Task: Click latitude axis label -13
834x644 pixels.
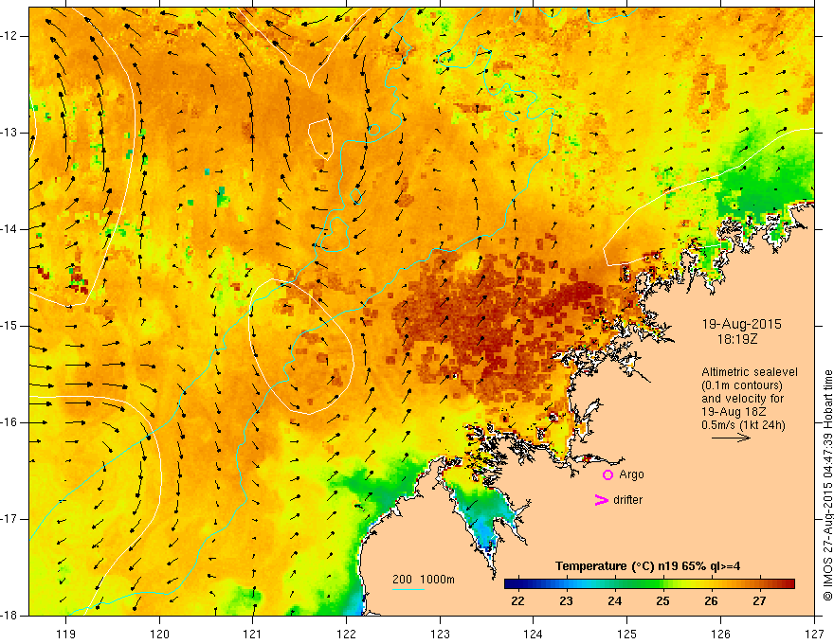Action: 9,133
